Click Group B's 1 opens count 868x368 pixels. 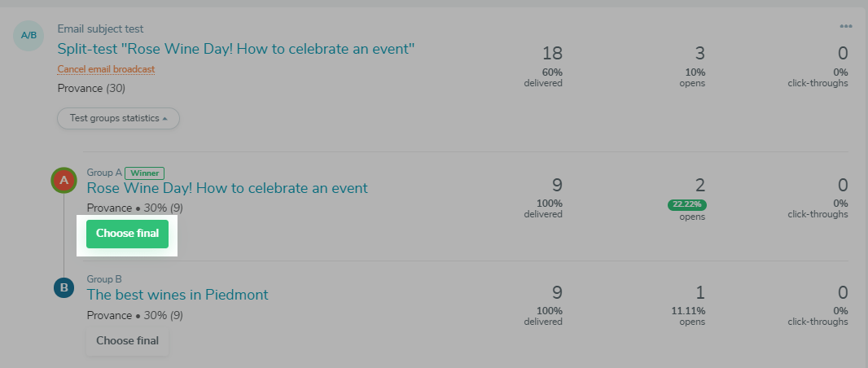pos(699,293)
